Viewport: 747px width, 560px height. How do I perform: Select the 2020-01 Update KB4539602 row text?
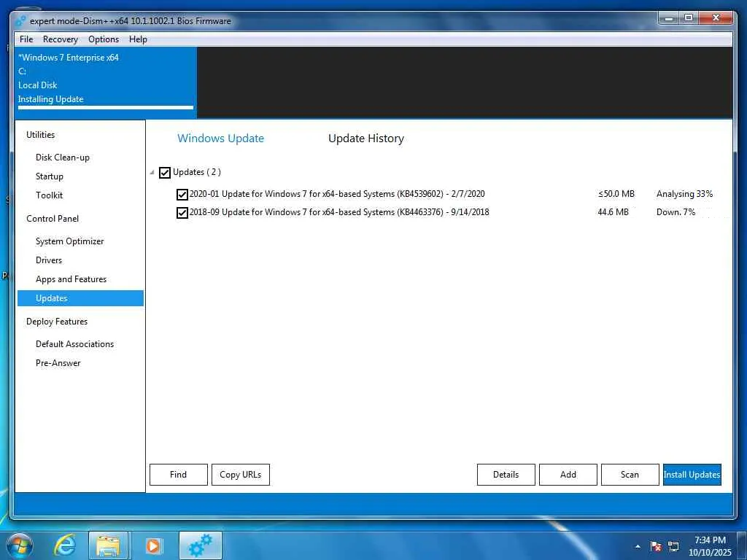pos(337,194)
